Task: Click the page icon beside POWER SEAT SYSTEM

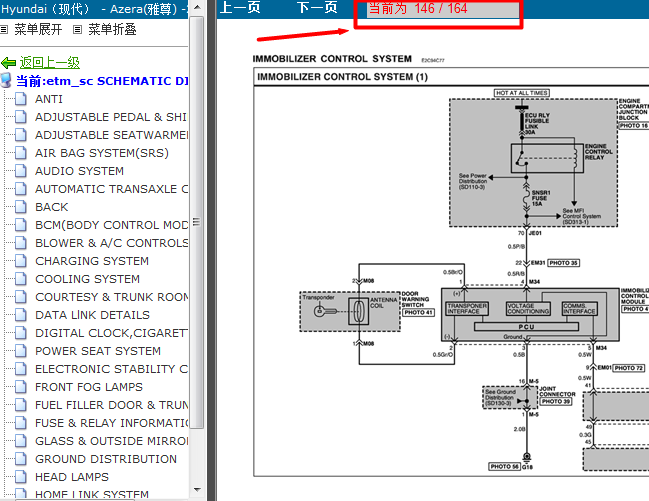Action: [21, 351]
